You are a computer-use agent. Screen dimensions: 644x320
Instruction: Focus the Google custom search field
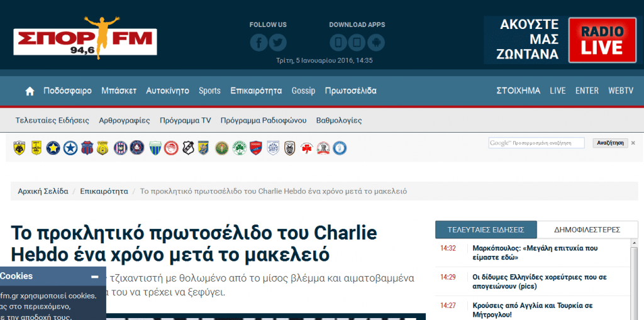point(536,143)
